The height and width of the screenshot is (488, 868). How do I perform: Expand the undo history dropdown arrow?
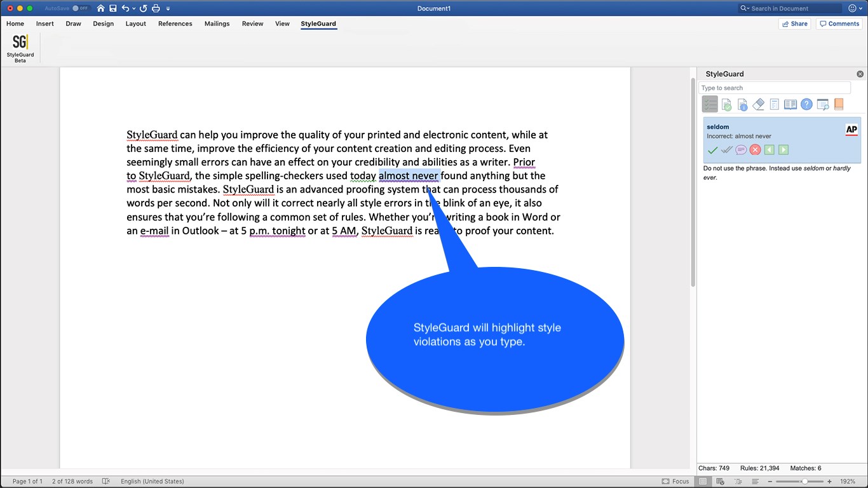[x=133, y=8]
